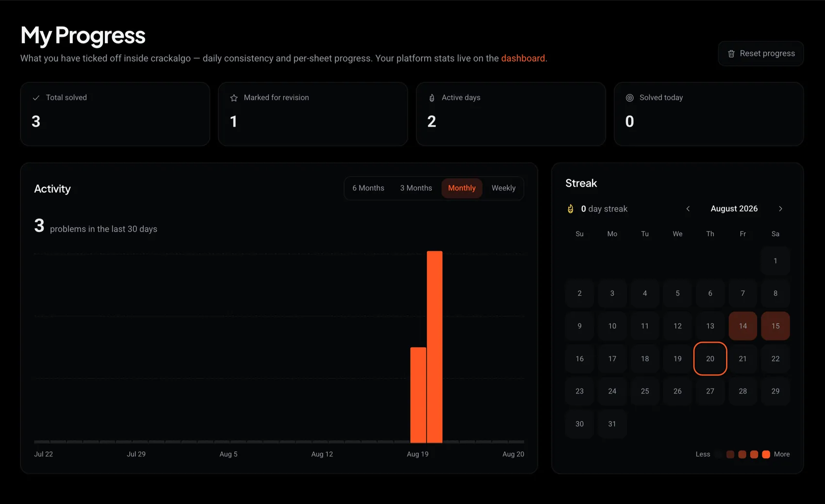Click the darkest legend swatch next to Less
825x504 pixels.
coord(718,455)
